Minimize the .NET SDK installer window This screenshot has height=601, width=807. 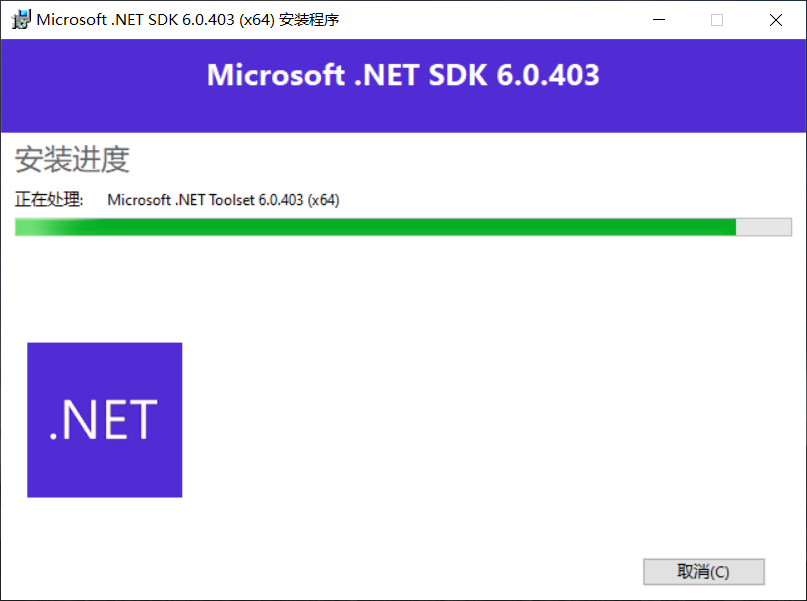point(659,20)
